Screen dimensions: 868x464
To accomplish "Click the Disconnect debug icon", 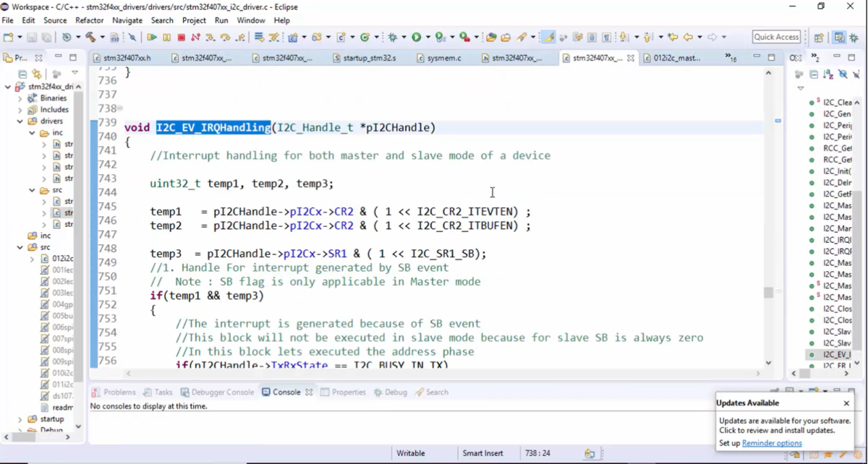I will tap(195, 37).
